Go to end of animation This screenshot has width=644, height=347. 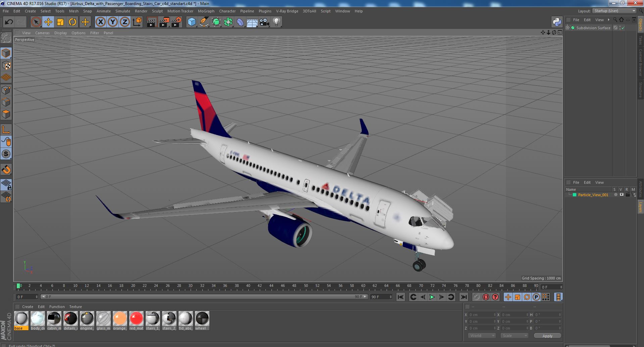(x=463, y=297)
